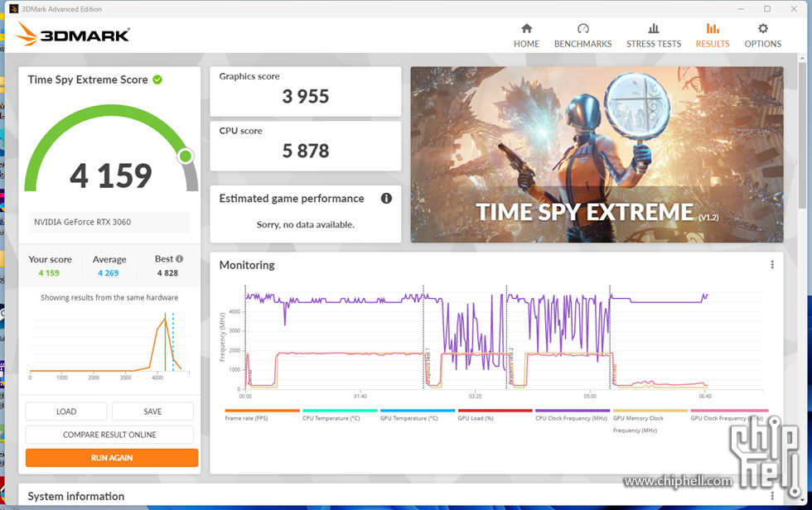The width and height of the screenshot is (812, 510).
Task: Click the CPU score value 5 878
Action: point(306,151)
